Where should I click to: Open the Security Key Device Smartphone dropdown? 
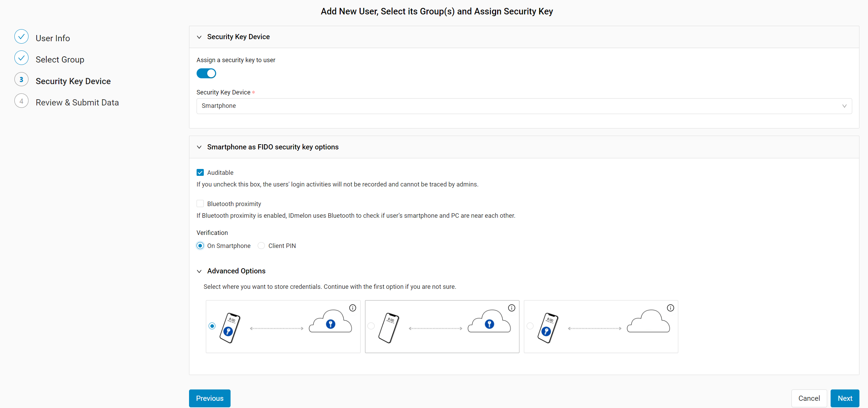[x=524, y=106]
